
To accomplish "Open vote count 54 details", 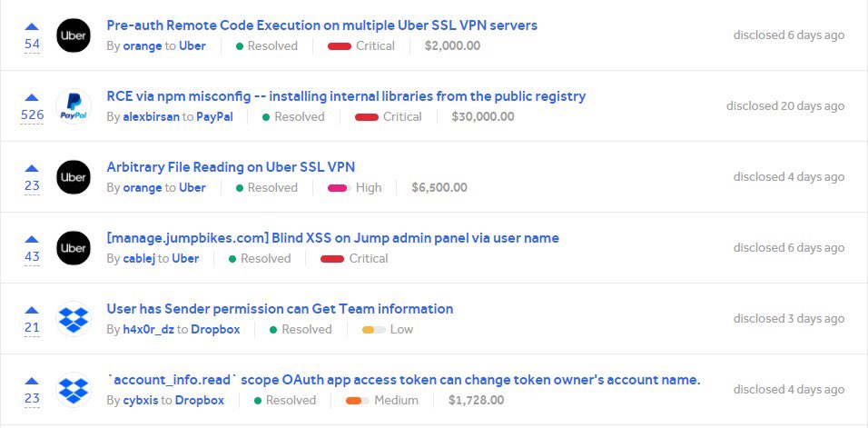I will 32,44.
